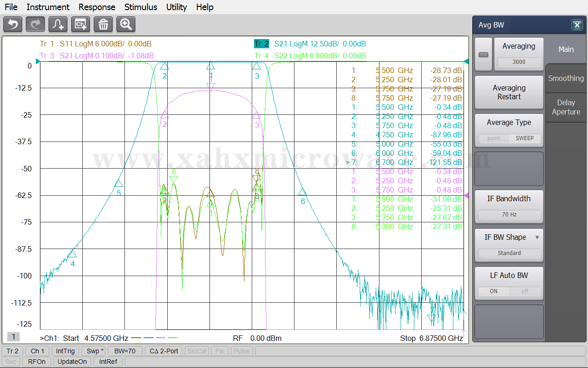
Task: Select the Tr 2 trace label
Action: (261, 44)
